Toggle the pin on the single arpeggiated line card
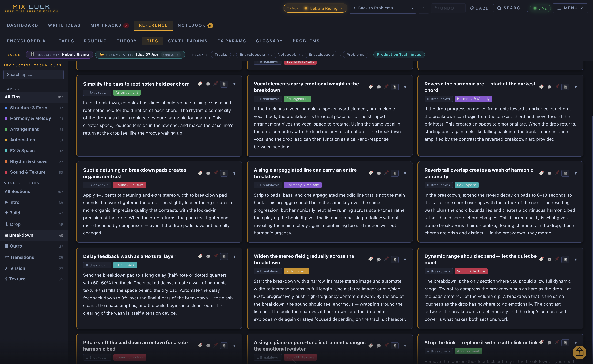 point(386,173)
